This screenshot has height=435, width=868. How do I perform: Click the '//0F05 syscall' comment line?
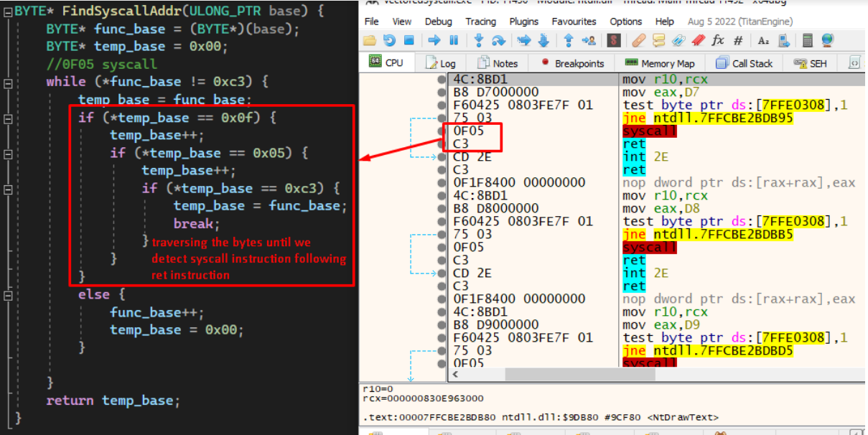pyautogui.click(x=101, y=65)
